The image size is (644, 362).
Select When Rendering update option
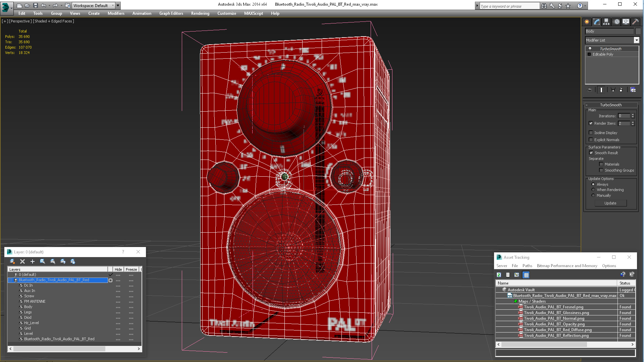(x=593, y=190)
